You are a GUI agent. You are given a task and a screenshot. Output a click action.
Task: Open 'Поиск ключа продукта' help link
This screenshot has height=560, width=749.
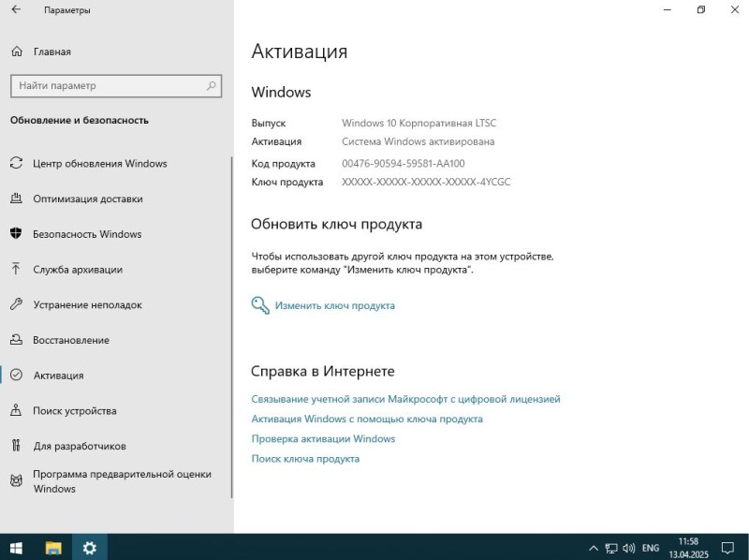[x=305, y=459]
